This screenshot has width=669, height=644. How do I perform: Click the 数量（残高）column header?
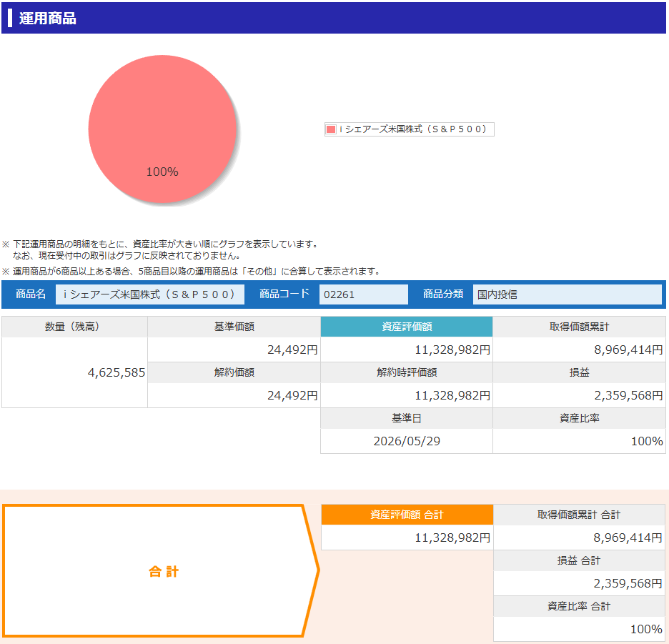[74, 327]
